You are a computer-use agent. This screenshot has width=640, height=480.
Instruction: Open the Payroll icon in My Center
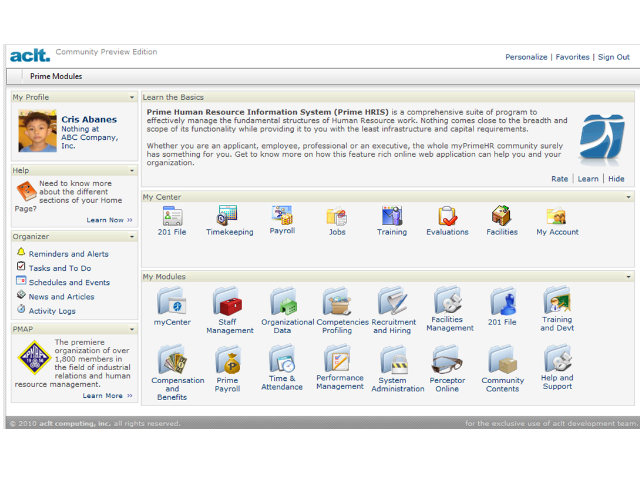(282, 215)
